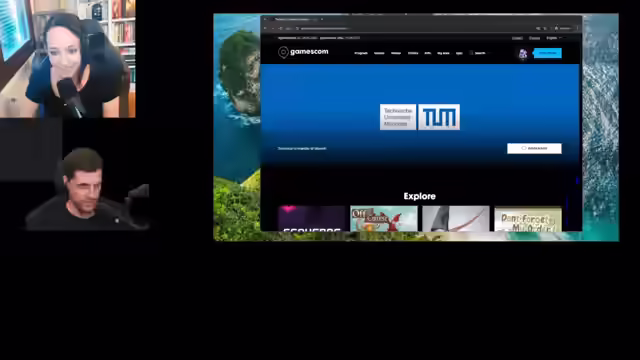
Task: Click the browser address bar
Action: click(414, 29)
